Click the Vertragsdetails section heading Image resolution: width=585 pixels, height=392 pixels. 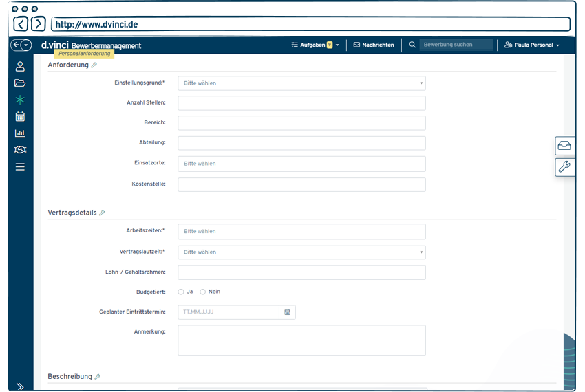pyautogui.click(x=72, y=213)
